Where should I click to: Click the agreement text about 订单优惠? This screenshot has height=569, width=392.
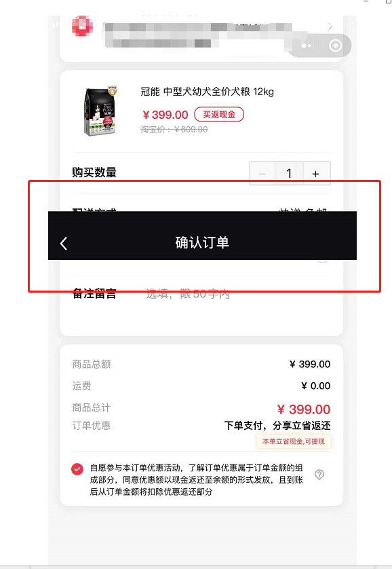[197, 480]
